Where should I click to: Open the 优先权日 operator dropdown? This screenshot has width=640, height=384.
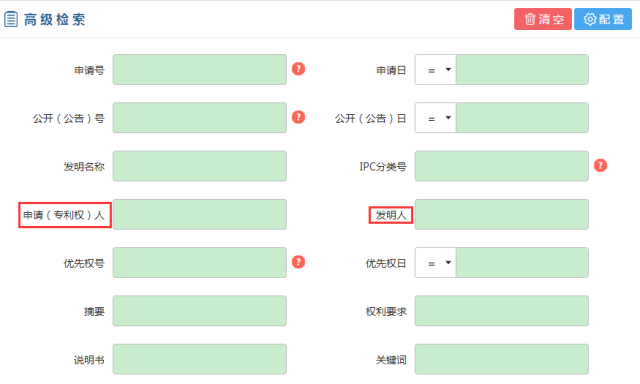pos(436,263)
